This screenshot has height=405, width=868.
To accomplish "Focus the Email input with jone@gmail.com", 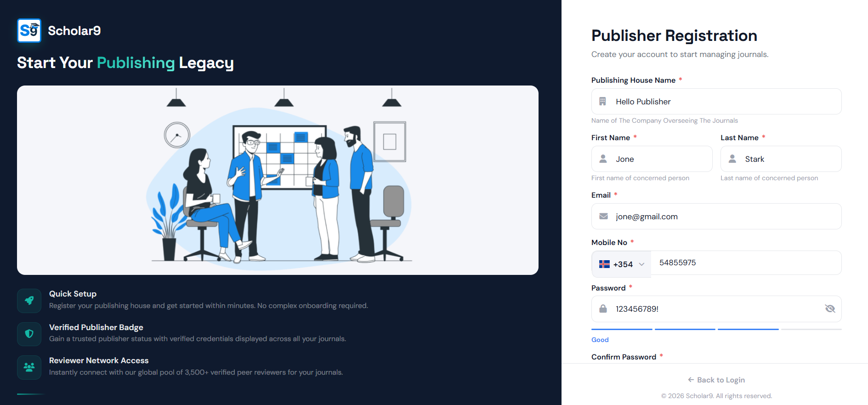I will [716, 216].
